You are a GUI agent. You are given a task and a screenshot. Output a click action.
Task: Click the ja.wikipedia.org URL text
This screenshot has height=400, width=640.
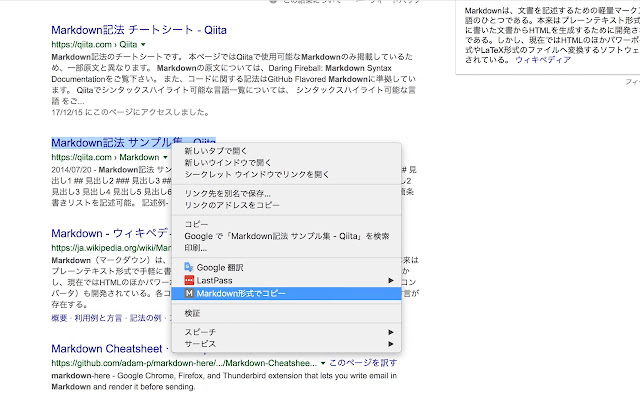click(x=111, y=248)
